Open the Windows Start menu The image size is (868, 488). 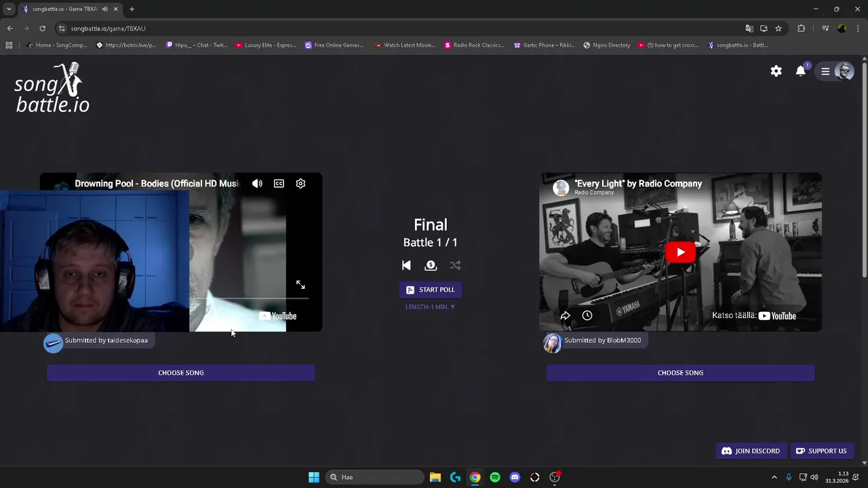pos(314,477)
